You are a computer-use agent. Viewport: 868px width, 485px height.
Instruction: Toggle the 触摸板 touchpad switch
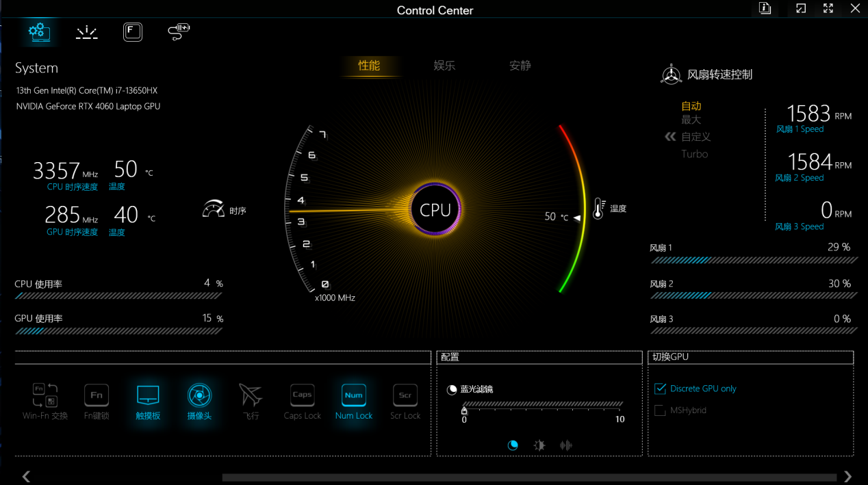148,395
